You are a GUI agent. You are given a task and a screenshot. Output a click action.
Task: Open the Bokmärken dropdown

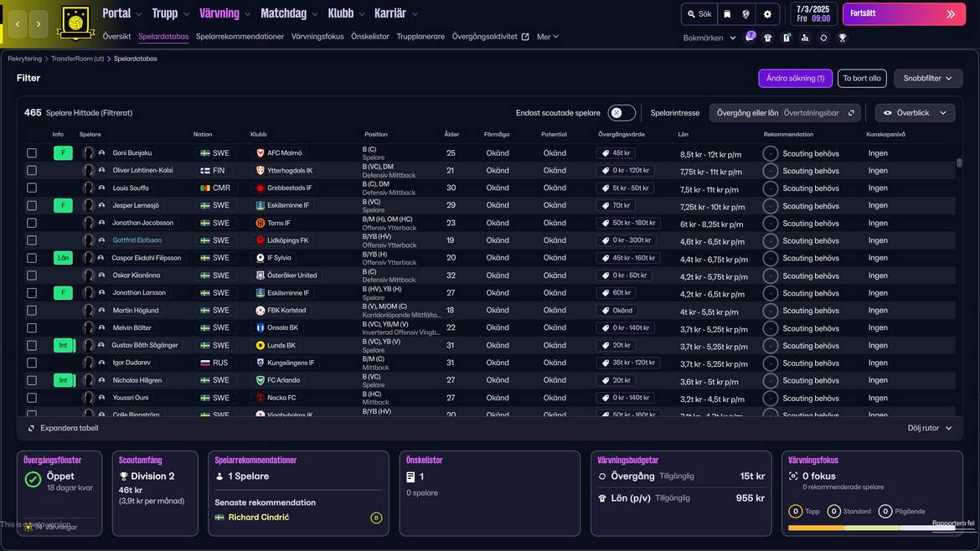click(709, 38)
